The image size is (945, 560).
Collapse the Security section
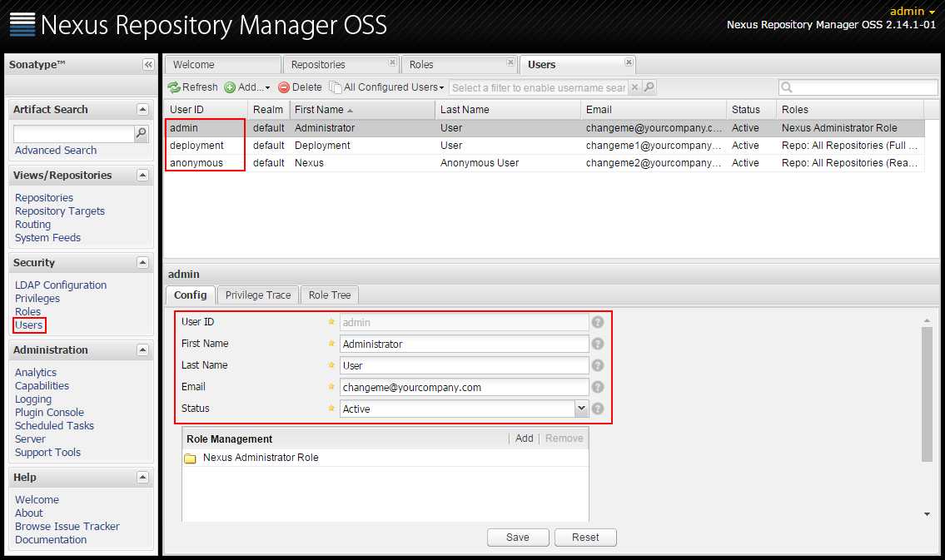[143, 263]
